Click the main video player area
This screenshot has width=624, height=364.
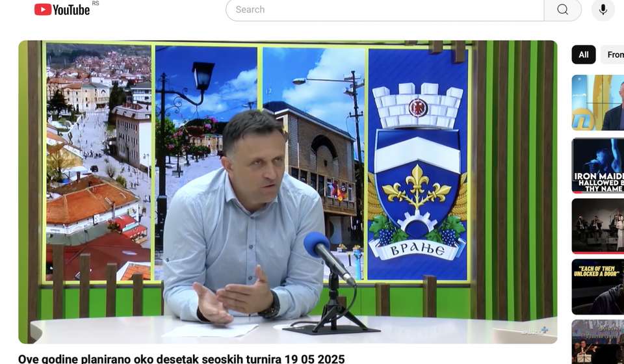click(x=288, y=192)
